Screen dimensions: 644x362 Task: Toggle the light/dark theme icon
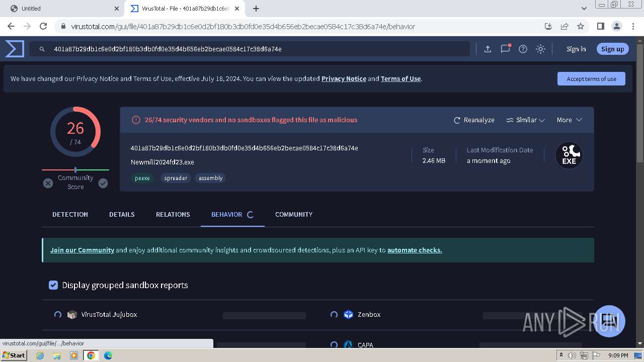coord(540,49)
